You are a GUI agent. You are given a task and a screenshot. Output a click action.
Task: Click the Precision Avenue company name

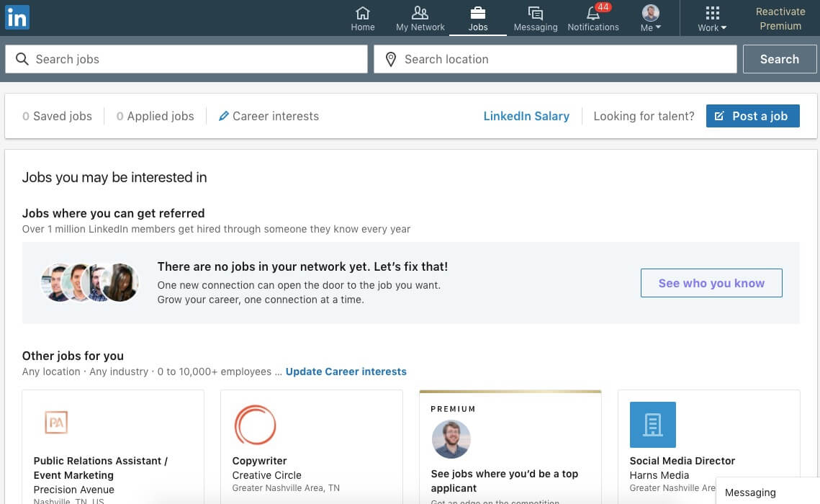pos(73,490)
